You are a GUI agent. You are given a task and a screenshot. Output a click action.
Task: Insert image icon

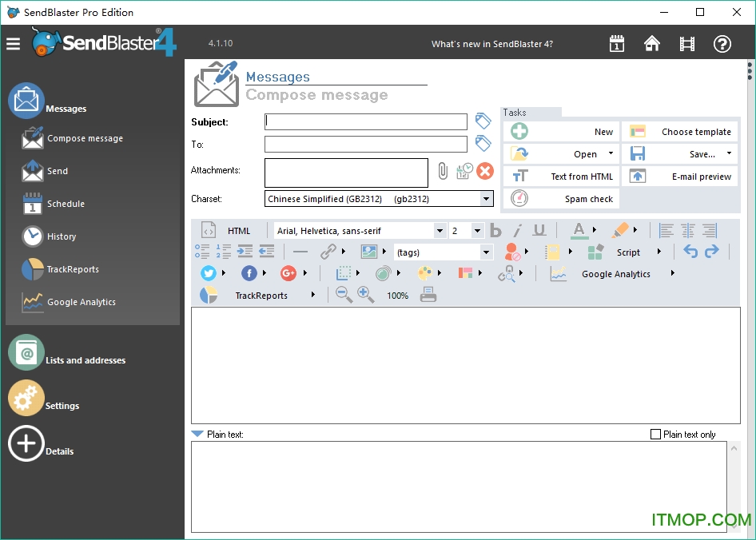[369, 252]
